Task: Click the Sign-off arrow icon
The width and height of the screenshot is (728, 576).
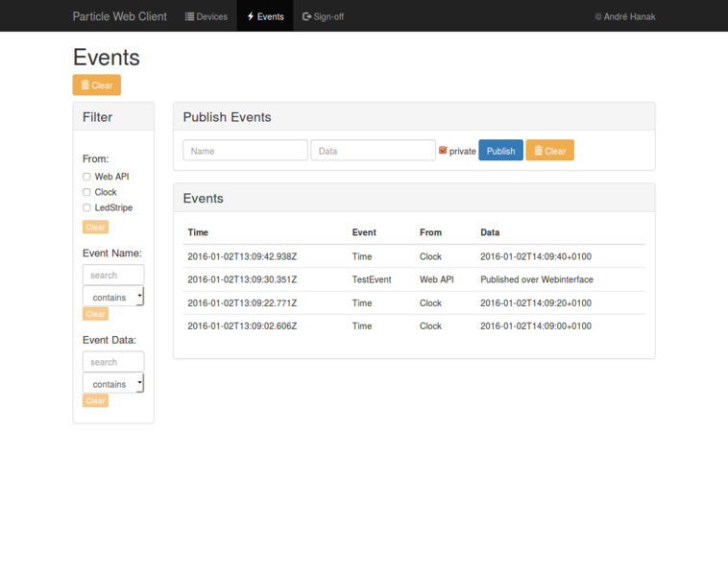Action: [306, 16]
